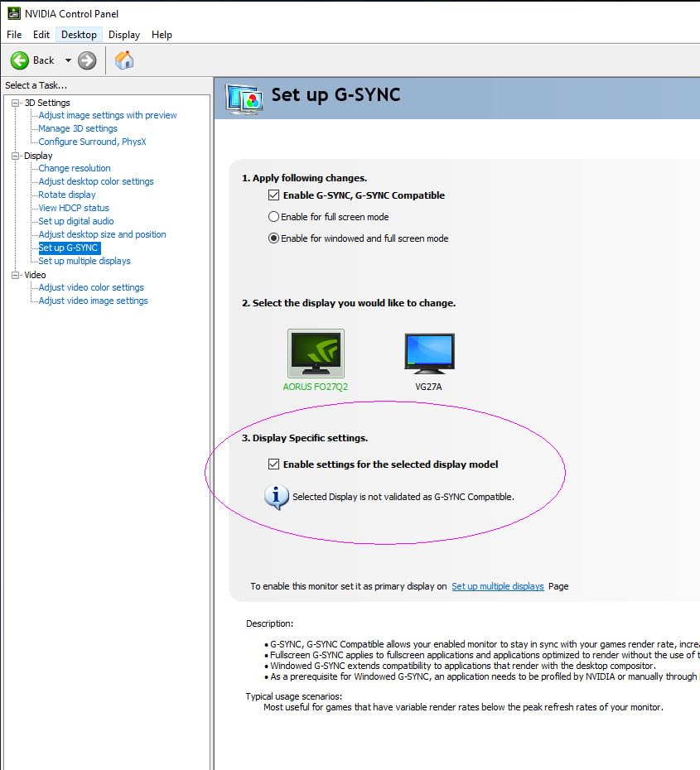The height and width of the screenshot is (770, 700).
Task: Open Adjust video image settings
Action: 93,301
